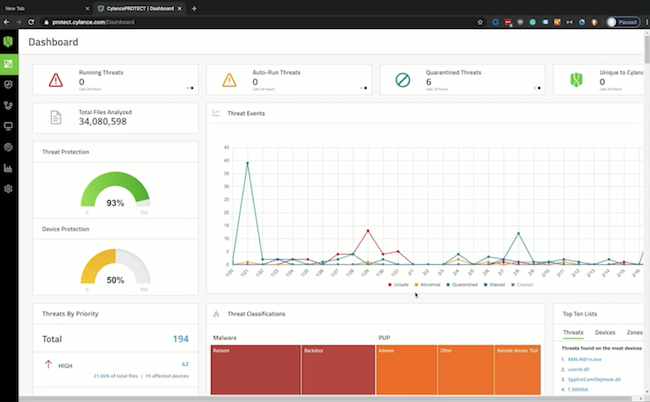Click the vertical page scrollbar thumb
The height and width of the screenshot is (402, 650).
point(647,50)
